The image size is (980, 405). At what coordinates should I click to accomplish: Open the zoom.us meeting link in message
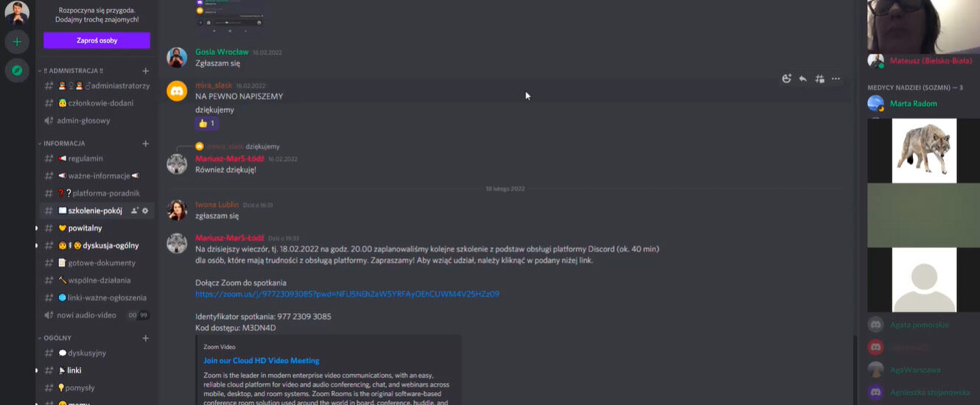coord(347,294)
